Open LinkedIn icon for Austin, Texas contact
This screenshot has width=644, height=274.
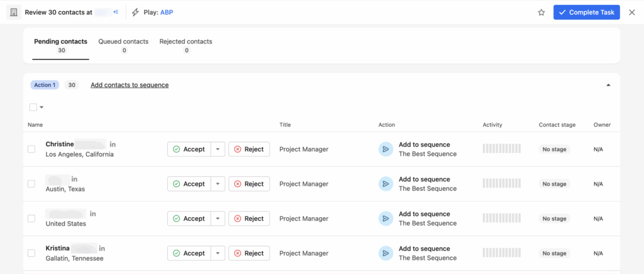point(74,180)
